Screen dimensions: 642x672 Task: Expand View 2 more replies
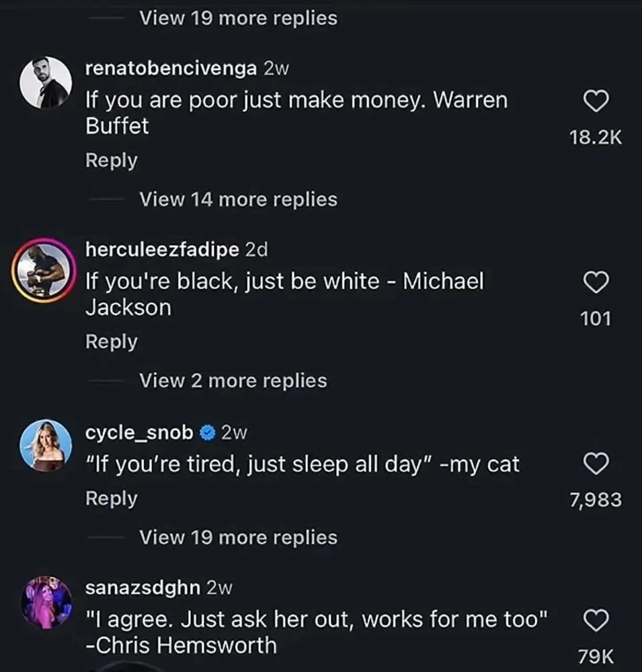click(233, 380)
